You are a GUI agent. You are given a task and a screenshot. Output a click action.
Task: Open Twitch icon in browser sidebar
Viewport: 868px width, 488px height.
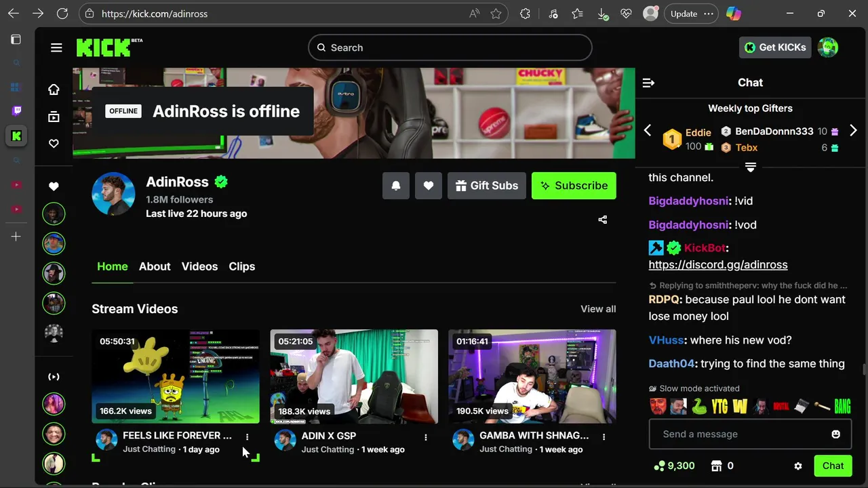[x=16, y=110]
